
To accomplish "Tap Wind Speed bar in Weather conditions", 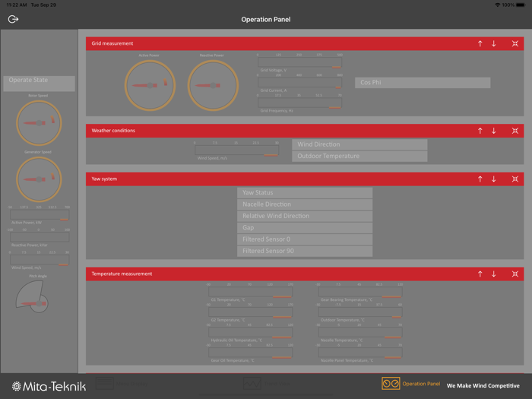I will tap(237, 150).
